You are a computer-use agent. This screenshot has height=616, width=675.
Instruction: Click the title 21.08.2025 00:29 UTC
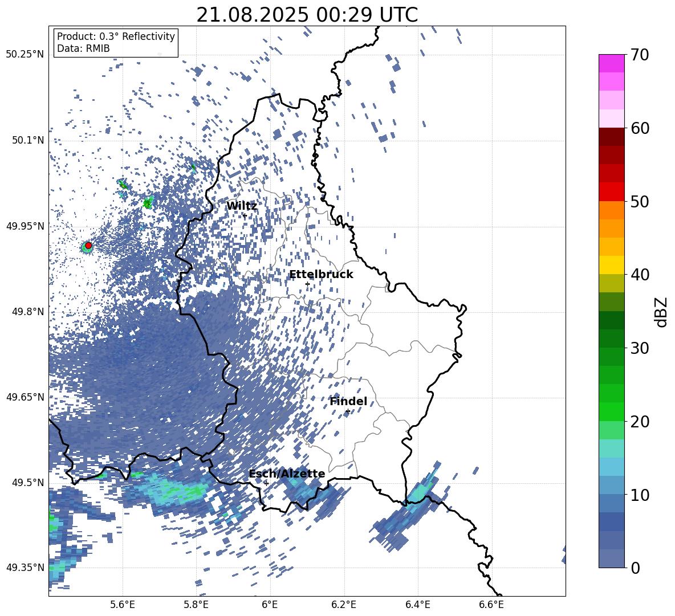[x=307, y=15]
